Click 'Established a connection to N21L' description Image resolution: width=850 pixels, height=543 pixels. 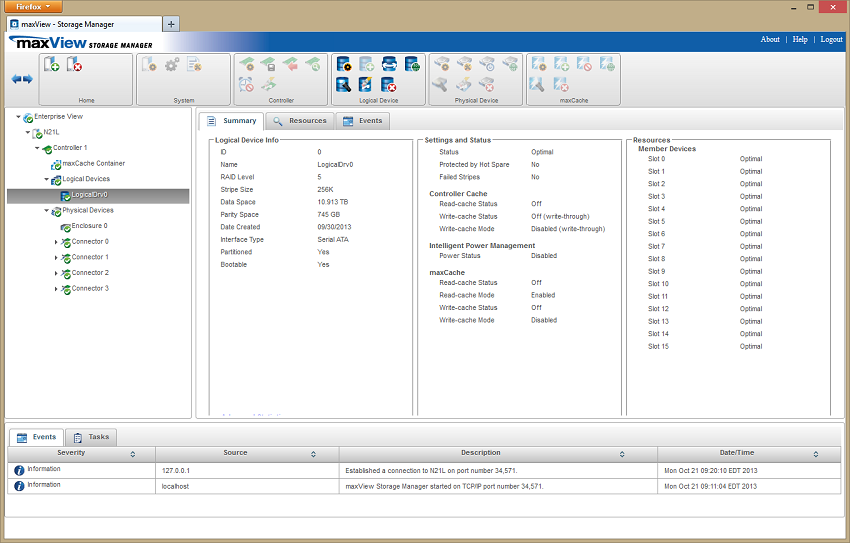tap(431, 471)
